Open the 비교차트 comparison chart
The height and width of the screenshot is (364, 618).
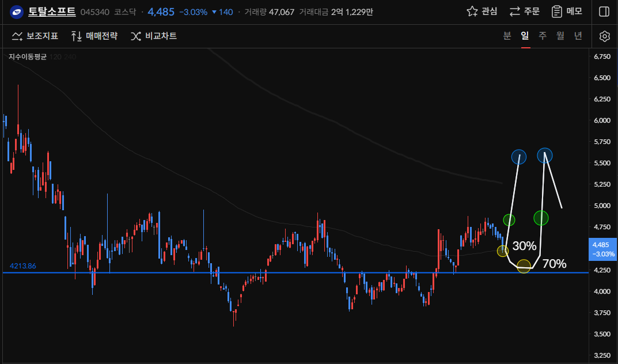coord(154,36)
